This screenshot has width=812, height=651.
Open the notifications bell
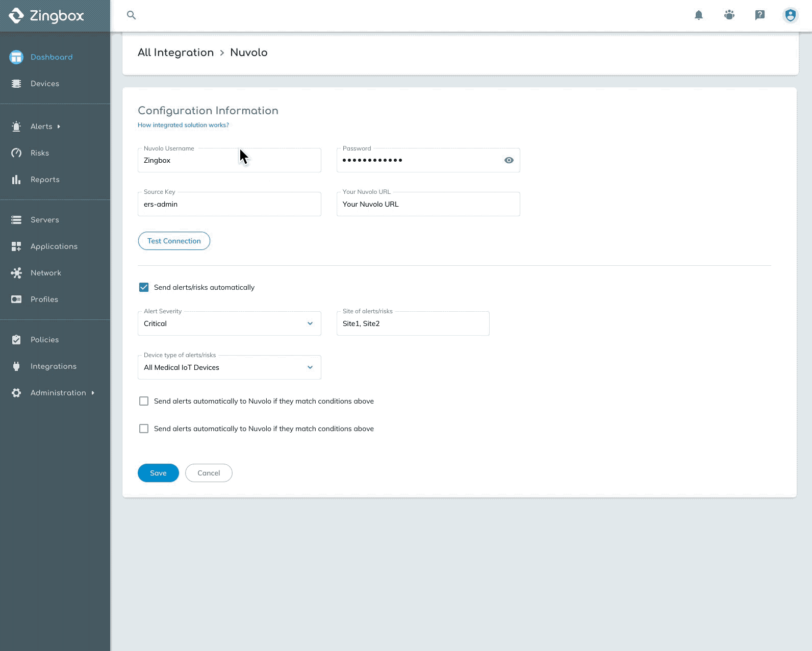pos(699,15)
